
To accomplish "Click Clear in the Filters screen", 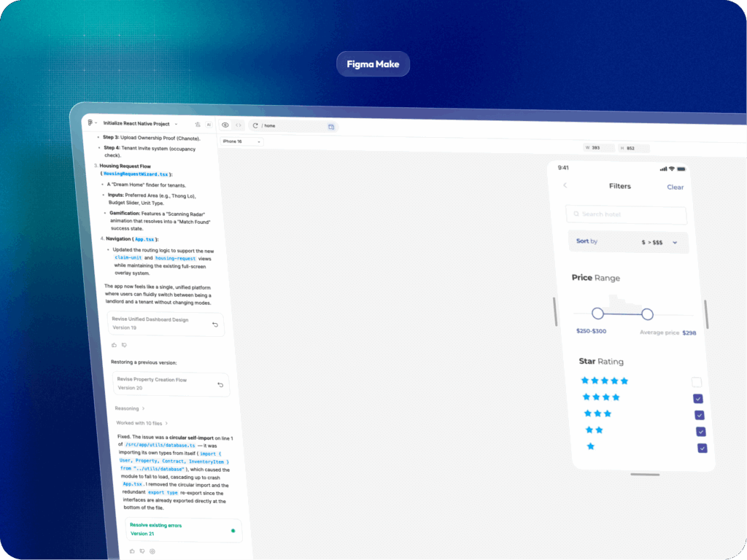I will [675, 187].
